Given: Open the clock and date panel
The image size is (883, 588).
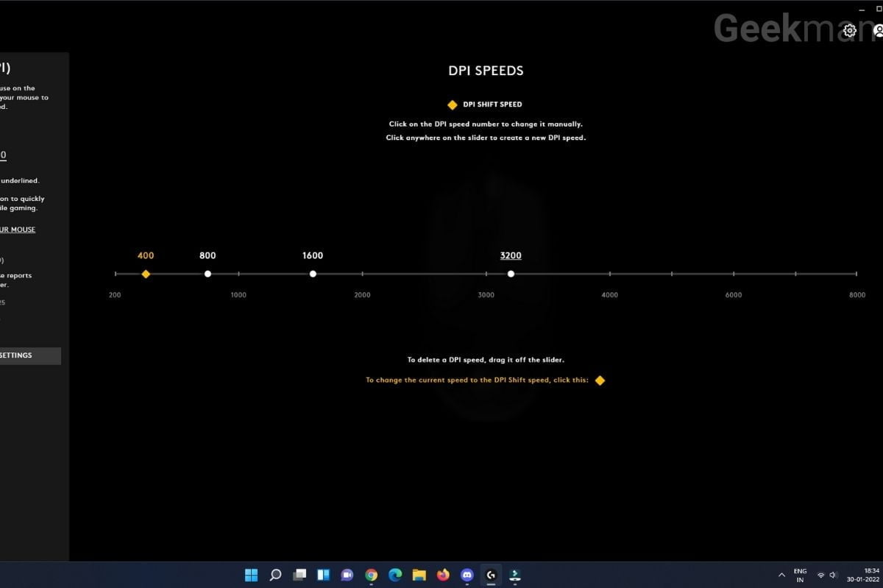Looking at the screenshot, I should 870,575.
